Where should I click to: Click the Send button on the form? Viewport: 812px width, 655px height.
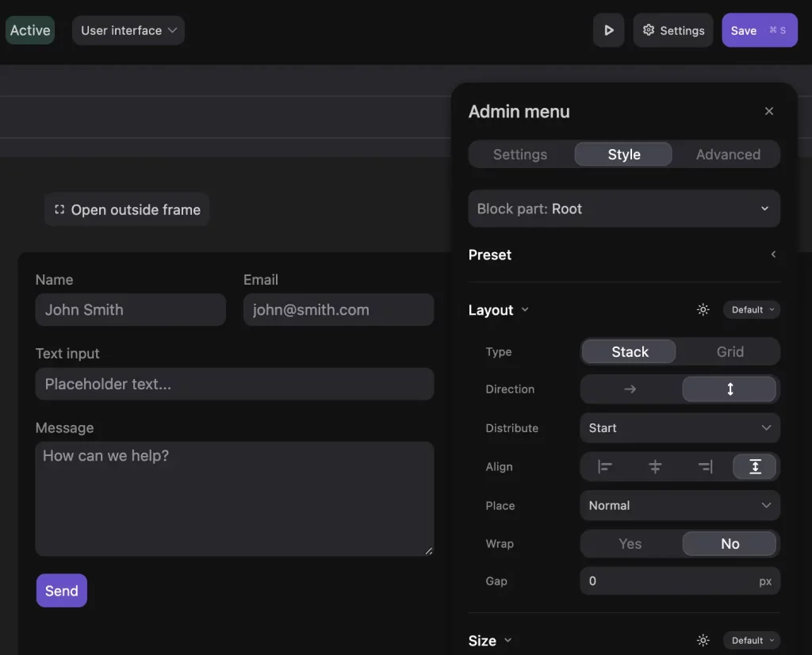point(61,591)
